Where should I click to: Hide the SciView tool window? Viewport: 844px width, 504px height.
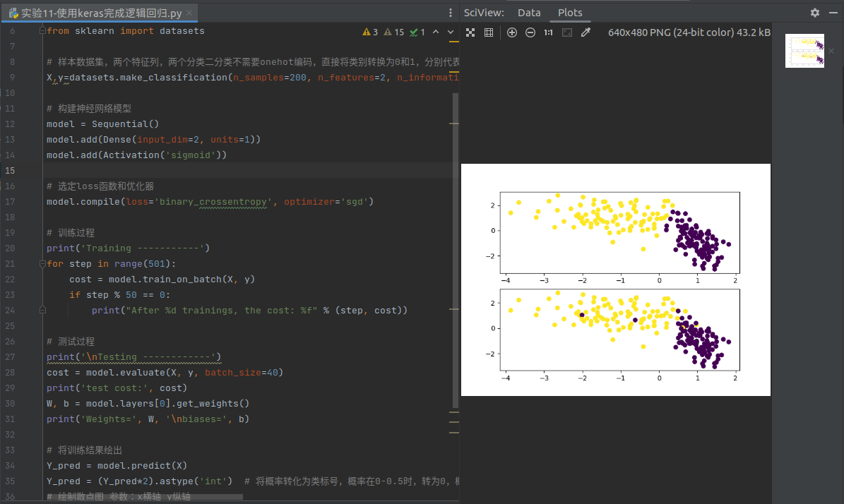click(x=833, y=13)
